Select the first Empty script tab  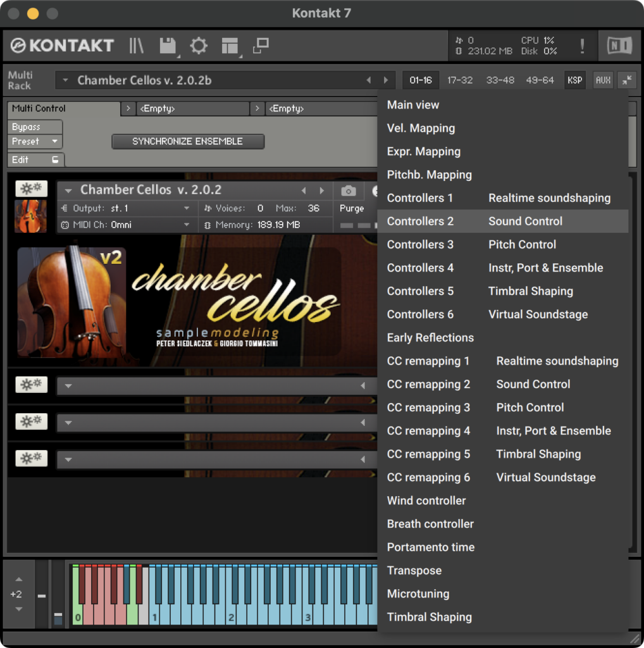click(192, 109)
